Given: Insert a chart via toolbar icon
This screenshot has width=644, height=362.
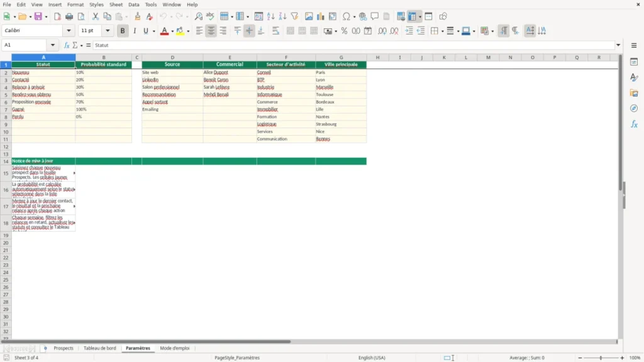Looking at the screenshot, I should pyautogui.click(x=321, y=16).
